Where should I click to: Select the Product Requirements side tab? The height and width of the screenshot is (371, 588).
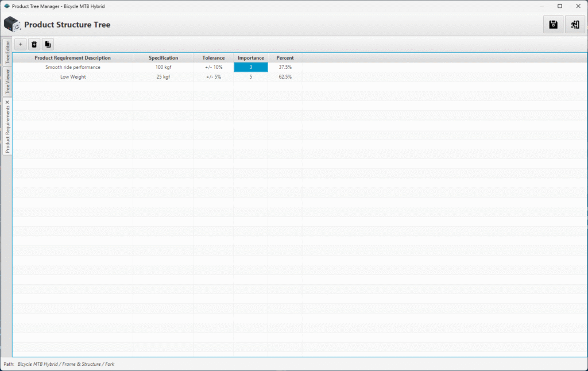(7, 129)
